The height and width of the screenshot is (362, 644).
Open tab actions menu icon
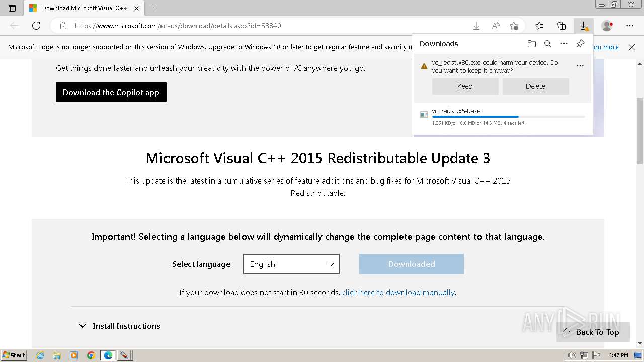pos(12,8)
